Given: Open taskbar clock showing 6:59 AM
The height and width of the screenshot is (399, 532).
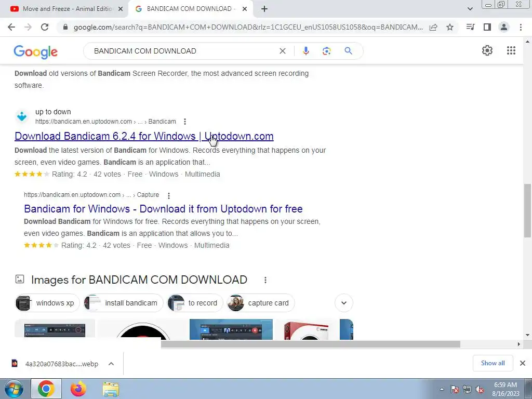Looking at the screenshot, I should pyautogui.click(x=506, y=389).
